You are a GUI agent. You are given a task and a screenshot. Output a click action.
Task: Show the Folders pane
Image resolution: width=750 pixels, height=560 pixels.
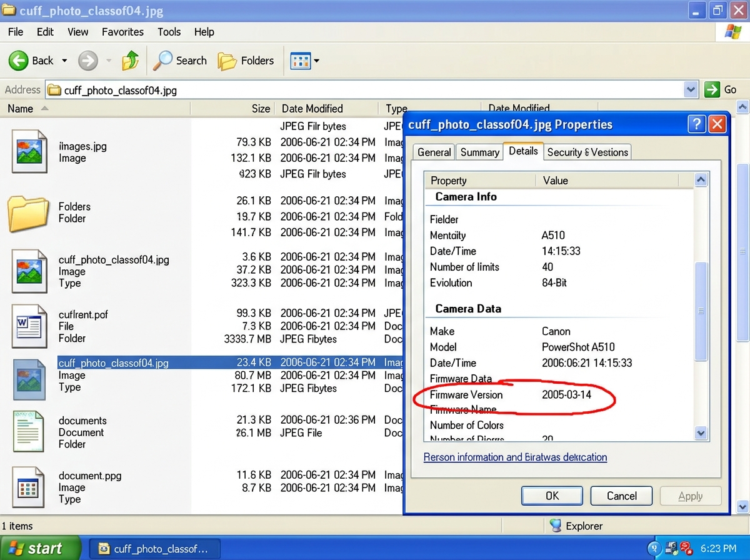(246, 61)
